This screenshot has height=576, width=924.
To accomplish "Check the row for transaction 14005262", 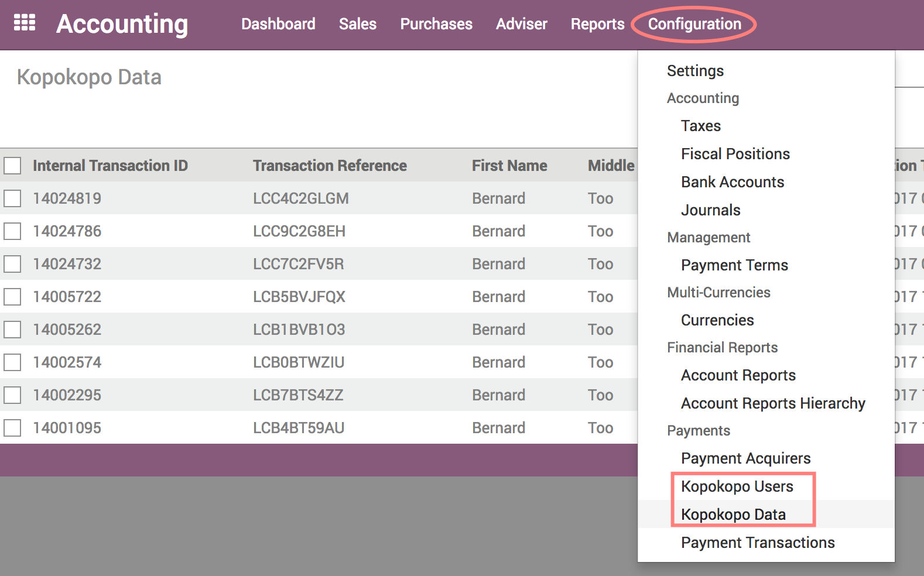I will point(12,330).
